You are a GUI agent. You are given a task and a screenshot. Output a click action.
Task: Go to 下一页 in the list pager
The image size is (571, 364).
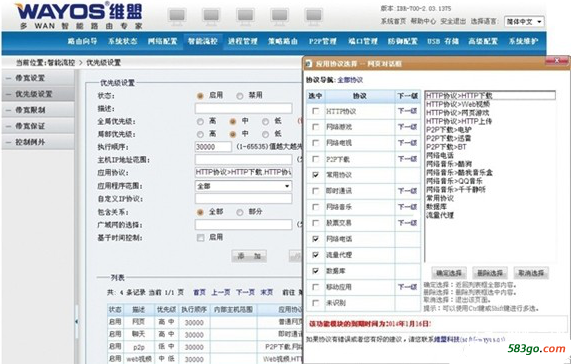click(x=245, y=292)
